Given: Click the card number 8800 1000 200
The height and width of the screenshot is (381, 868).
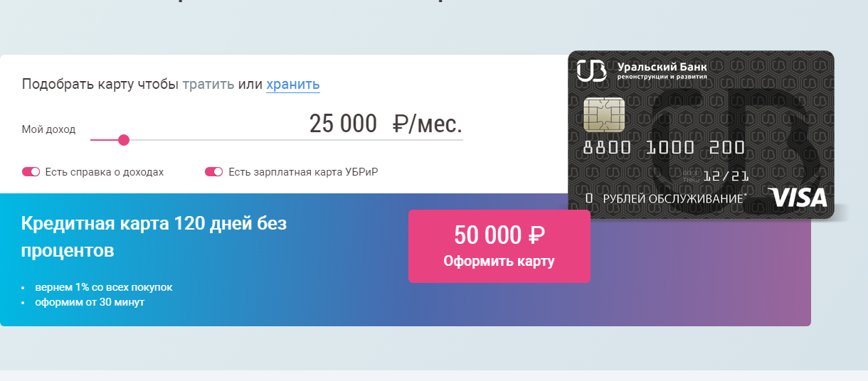Looking at the screenshot, I should (663, 148).
